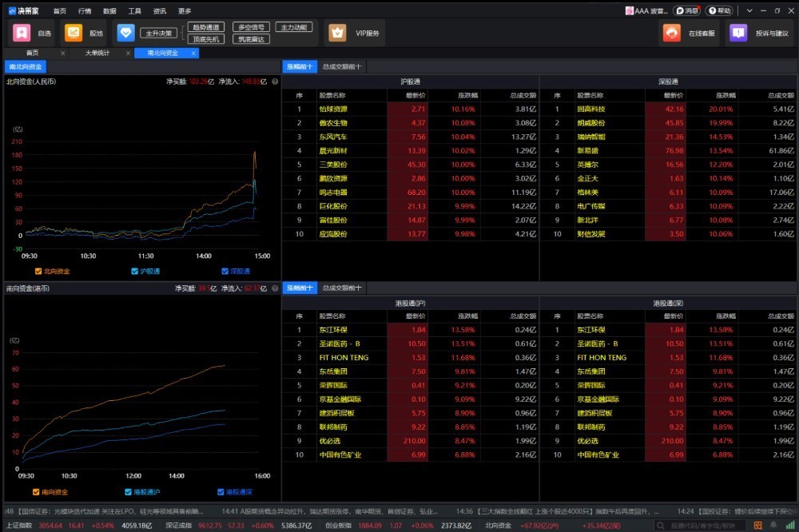This screenshot has height=532, width=799.
Task: Open the VIP服务 crown icon
Action: click(337, 33)
